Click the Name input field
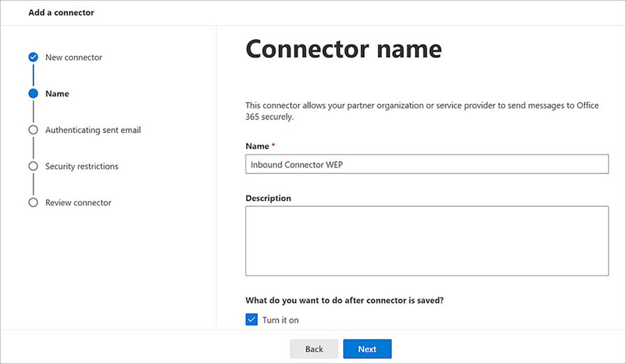 (x=427, y=164)
